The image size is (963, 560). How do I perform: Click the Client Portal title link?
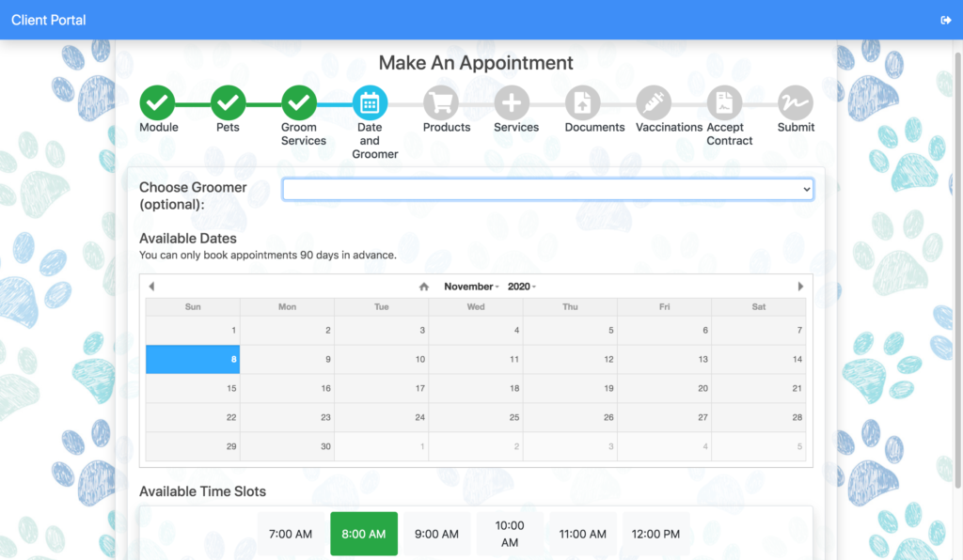coord(49,21)
